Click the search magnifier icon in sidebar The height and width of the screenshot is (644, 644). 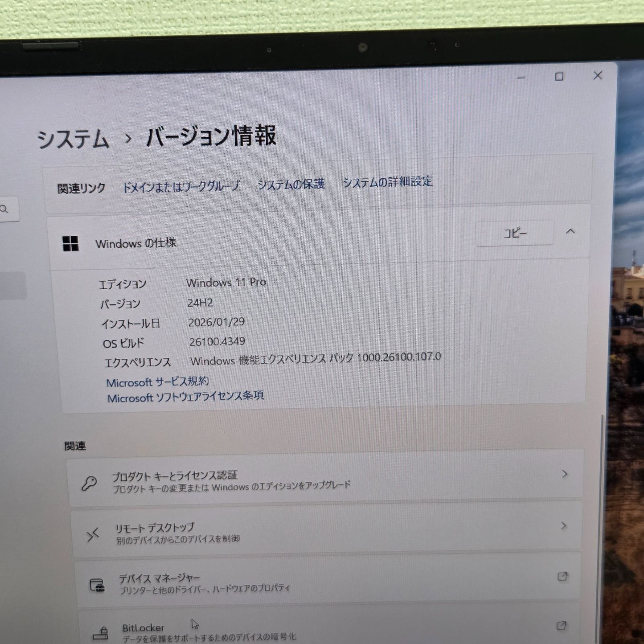4,209
